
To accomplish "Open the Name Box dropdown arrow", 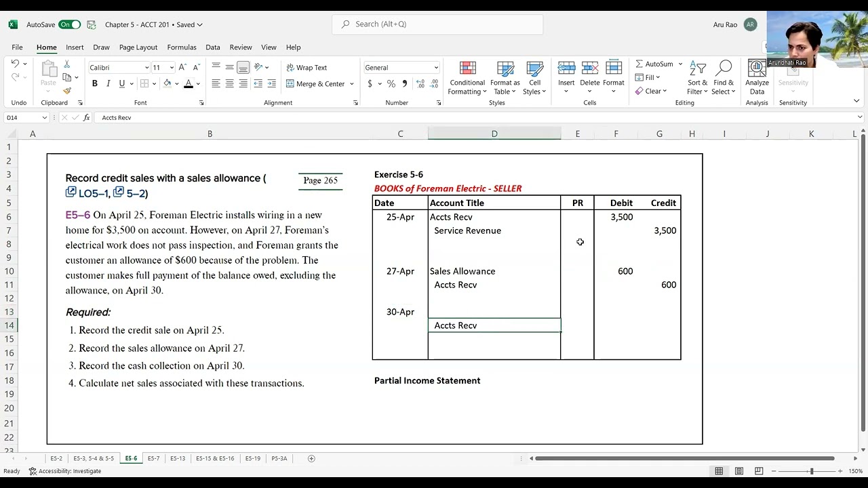I will coord(45,117).
